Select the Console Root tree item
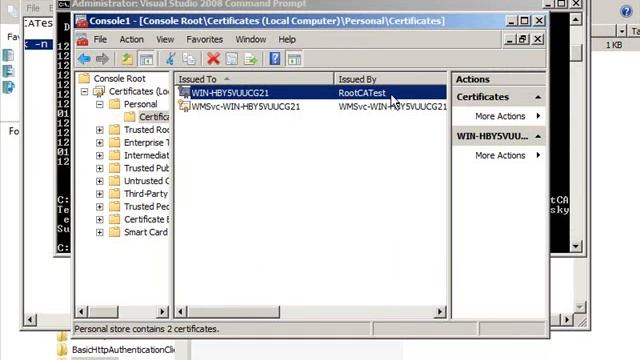 point(120,78)
